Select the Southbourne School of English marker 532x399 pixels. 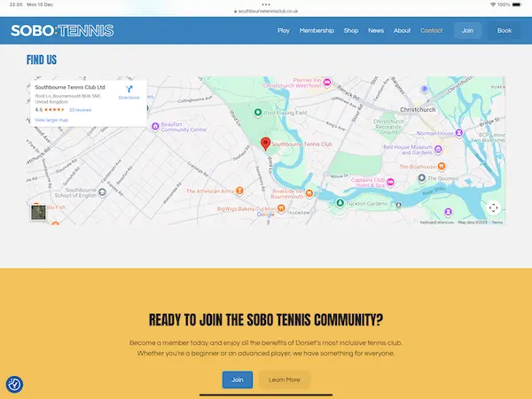(x=102, y=192)
